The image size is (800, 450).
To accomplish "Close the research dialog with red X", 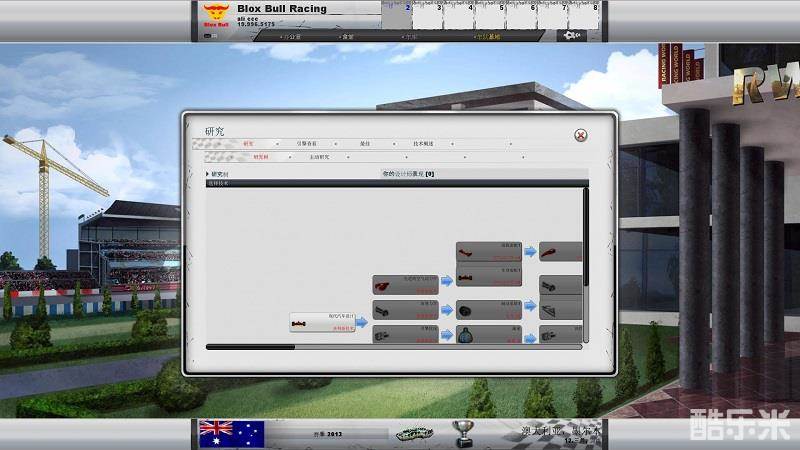I will (580, 135).
